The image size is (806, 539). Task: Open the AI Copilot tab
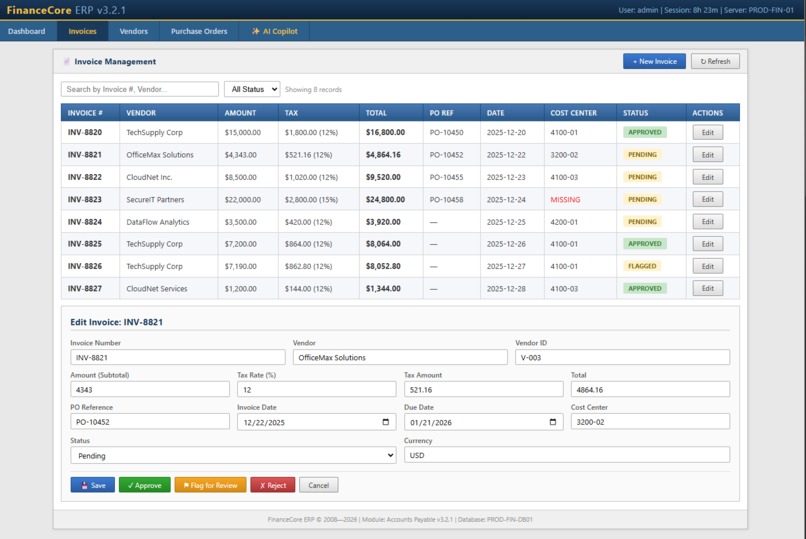click(x=274, y=31)
